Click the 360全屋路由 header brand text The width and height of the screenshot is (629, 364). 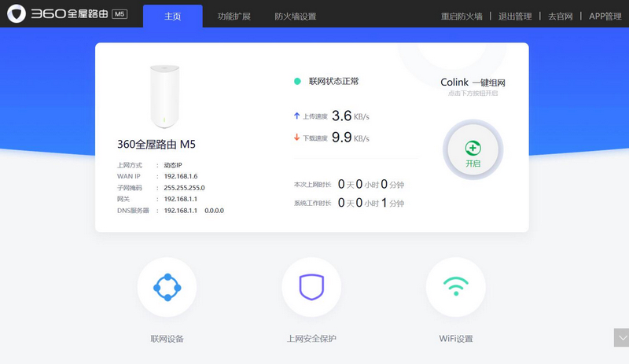pyautogui.click(x=70, y=13)
